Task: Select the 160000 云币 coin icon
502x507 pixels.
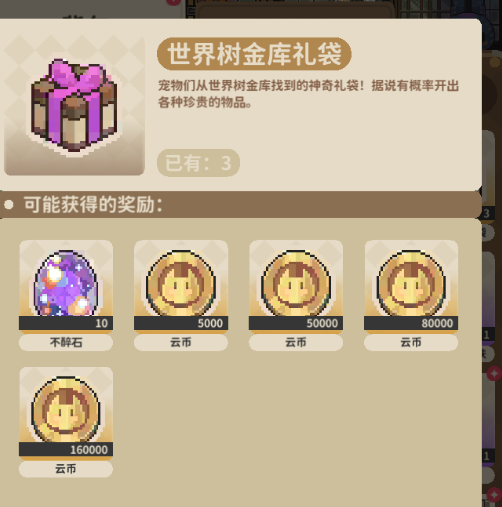Action: point(66,409)
